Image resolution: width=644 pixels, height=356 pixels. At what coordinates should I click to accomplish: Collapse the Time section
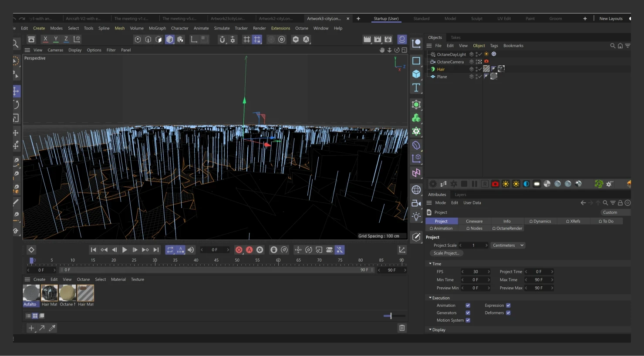pos(430,264)
